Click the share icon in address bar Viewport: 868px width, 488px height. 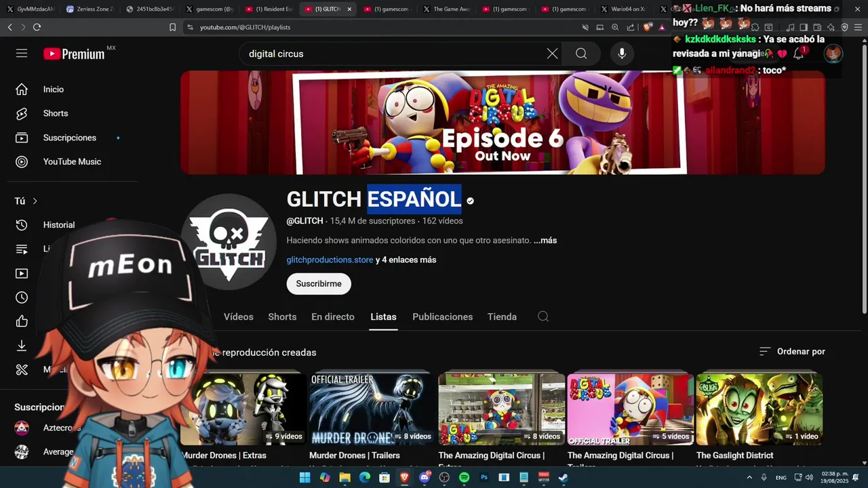(x=631, y=27)
